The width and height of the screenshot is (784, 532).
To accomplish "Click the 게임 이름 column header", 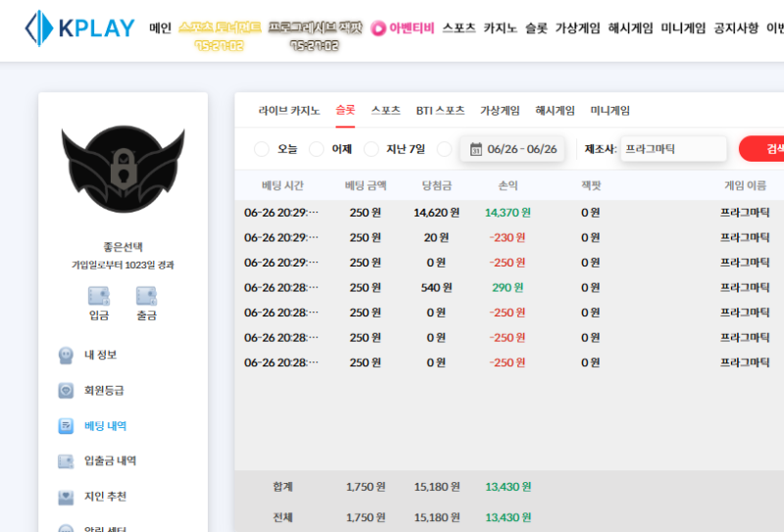I will tap(745, 186).
